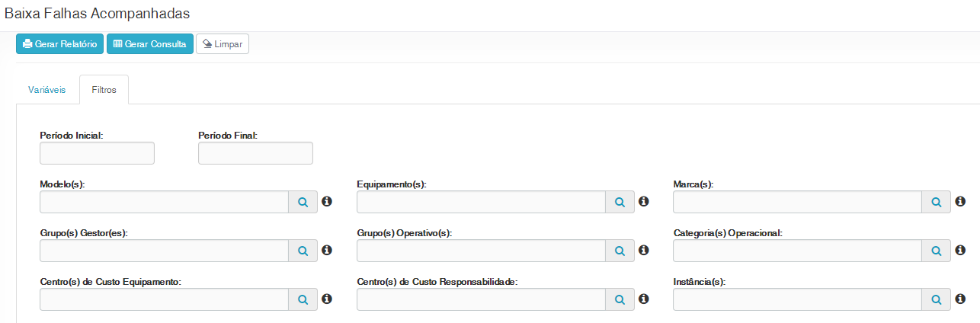
Task: Click the Instância(s) search magnifier icon
Action: (937, 299)
